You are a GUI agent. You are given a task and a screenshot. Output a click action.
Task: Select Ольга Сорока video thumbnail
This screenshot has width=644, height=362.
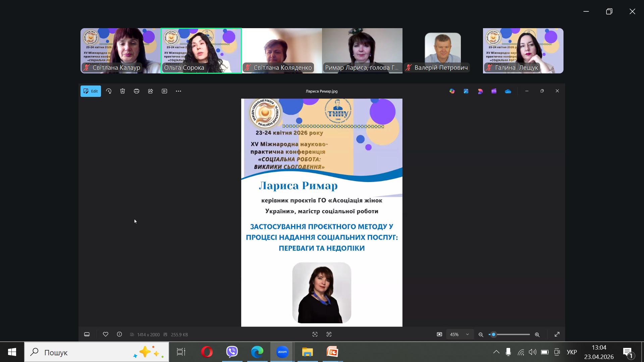201,51
